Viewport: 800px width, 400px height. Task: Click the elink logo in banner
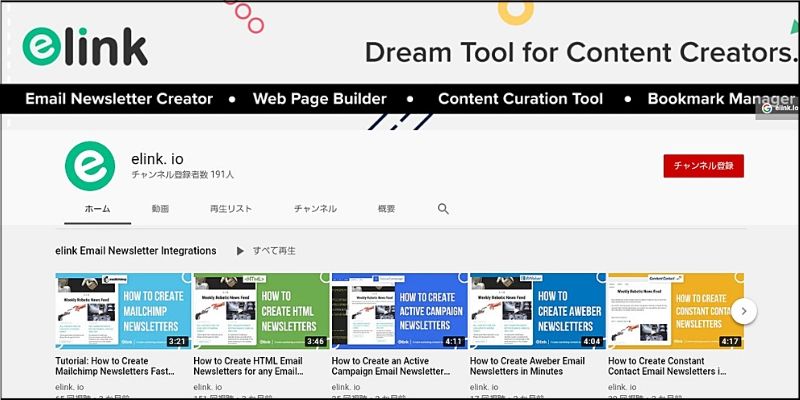(85, 46)
